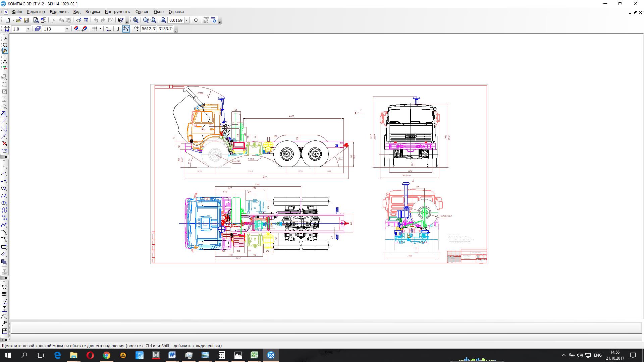Expand the zoom scale 0.0169 dropdown
This screenshot has height=362, width=644.
click(x=187, y=20)
